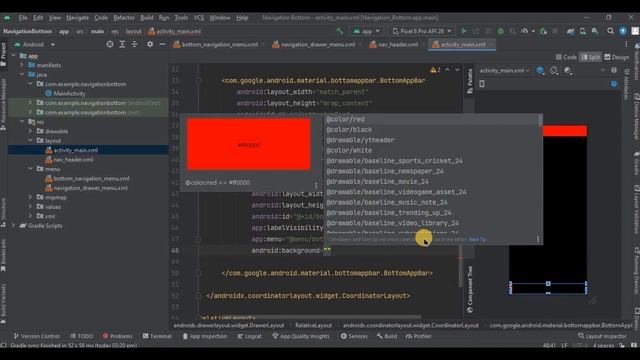Collapse the menu folder

(x=30, y=169)
